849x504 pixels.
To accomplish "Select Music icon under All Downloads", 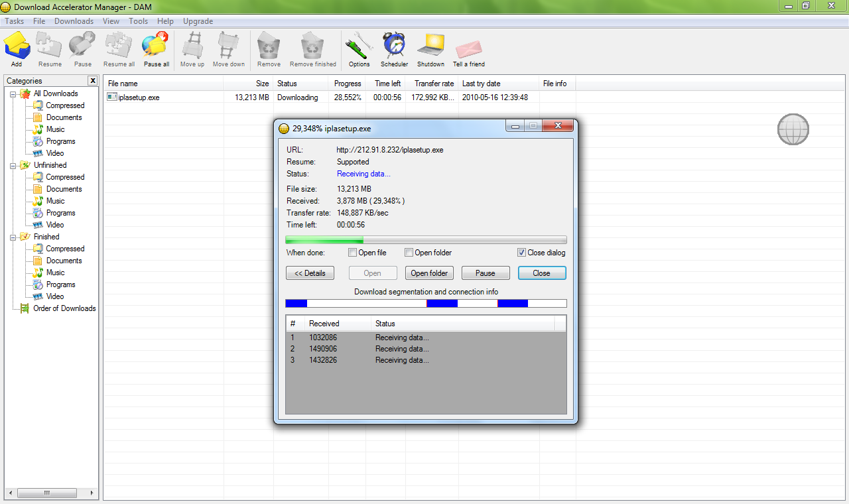I will [38, 129].
